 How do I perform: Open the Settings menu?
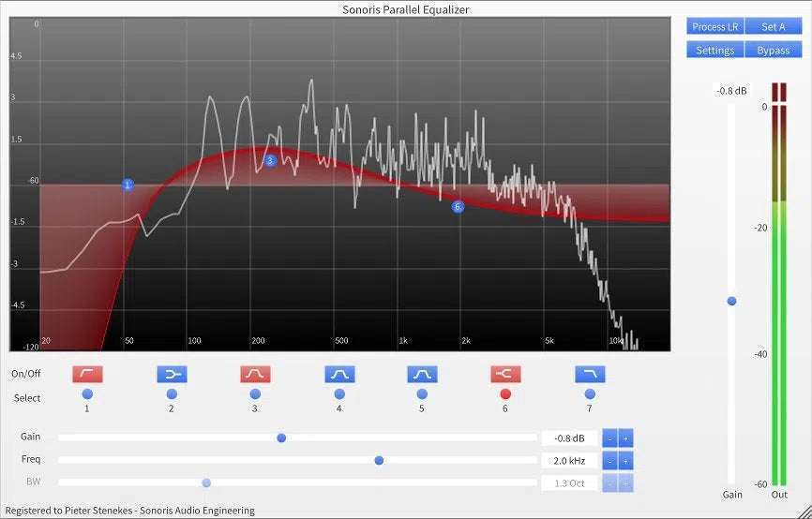coord(715,50)
